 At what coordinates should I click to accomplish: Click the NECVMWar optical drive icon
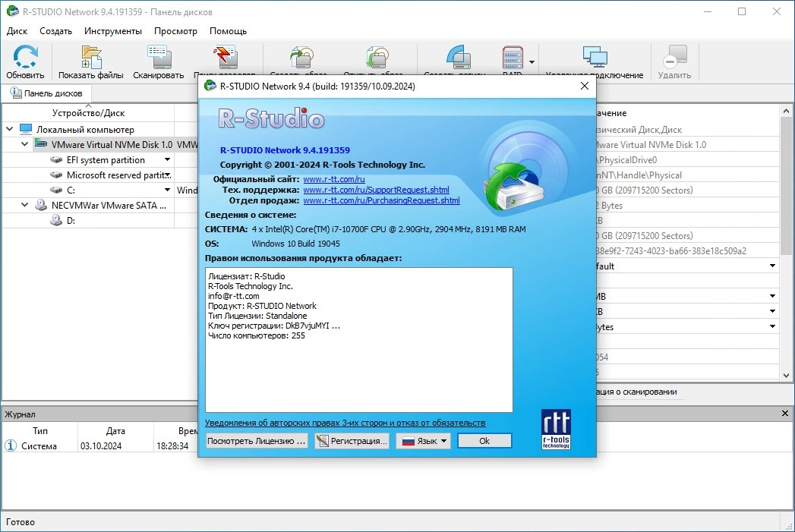coord(40,205)
